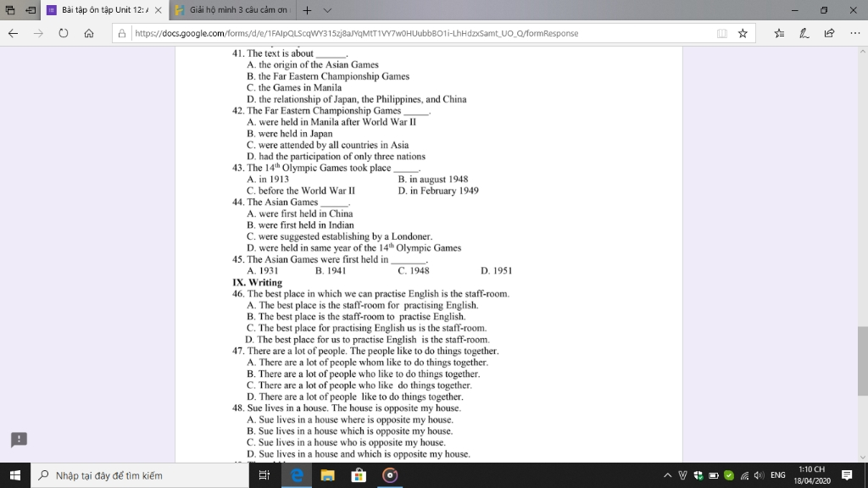The image size is (868, 488).
Task: Open the Reading view book icon
Action: click(x=722, y=33)
